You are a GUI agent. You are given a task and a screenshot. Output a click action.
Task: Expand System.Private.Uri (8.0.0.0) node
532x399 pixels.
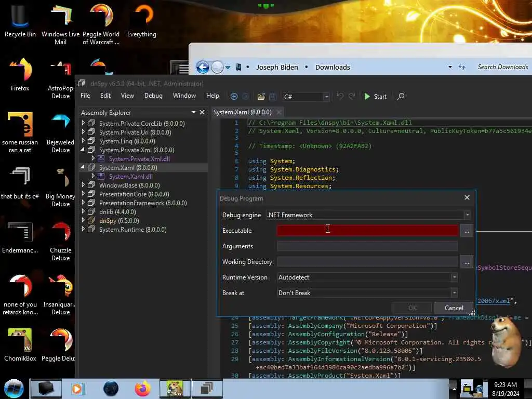(83, 132)
